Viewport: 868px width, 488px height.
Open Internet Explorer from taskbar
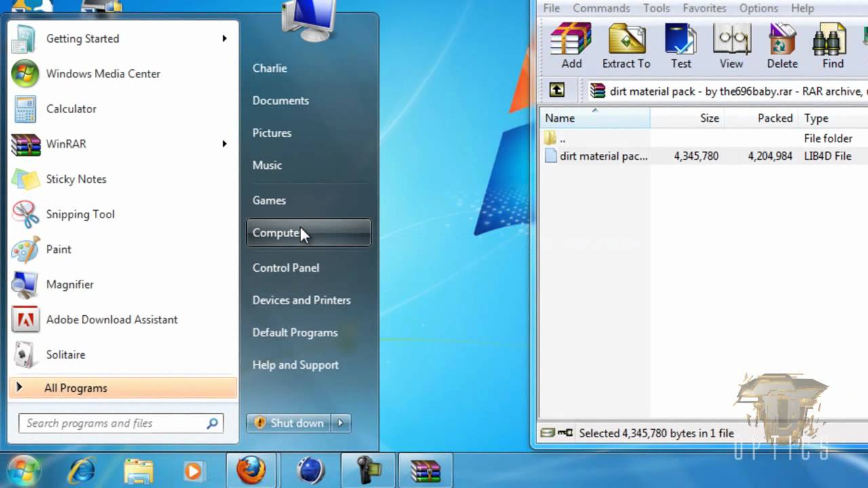pos(82,471)
